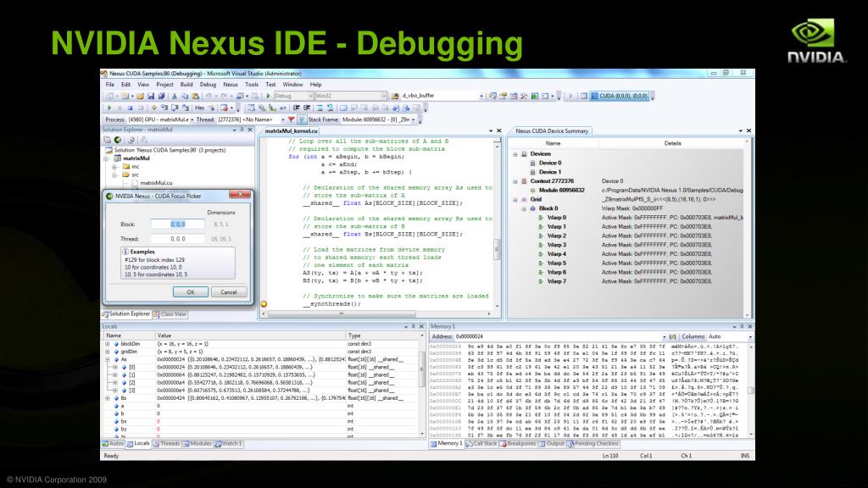Click OK in CUDA Focus Picker
This screenshot has width=868, height=488.
tap(191, 291)
